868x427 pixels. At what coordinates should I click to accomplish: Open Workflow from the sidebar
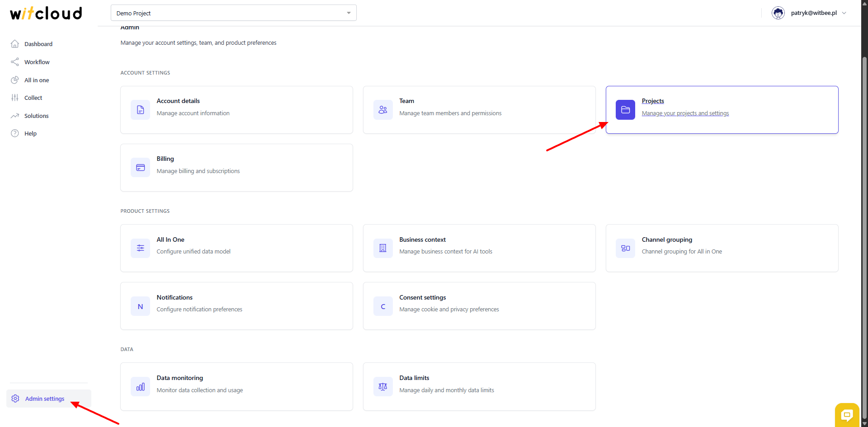tap(37, 62)
